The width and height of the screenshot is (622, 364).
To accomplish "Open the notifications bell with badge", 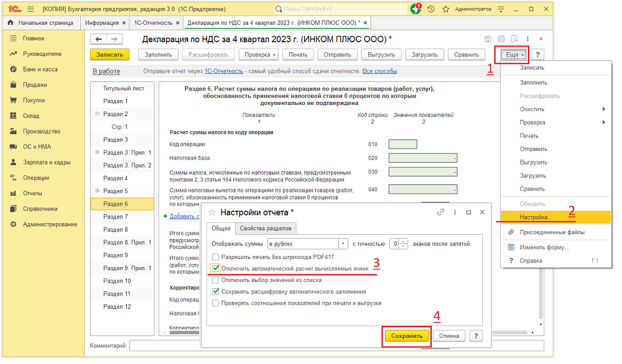I will pyautogui.click(x=415, y=9).
